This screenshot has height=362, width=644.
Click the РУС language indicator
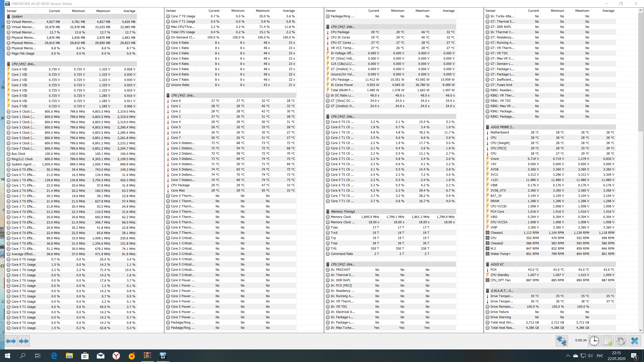[x=600, y=356]
